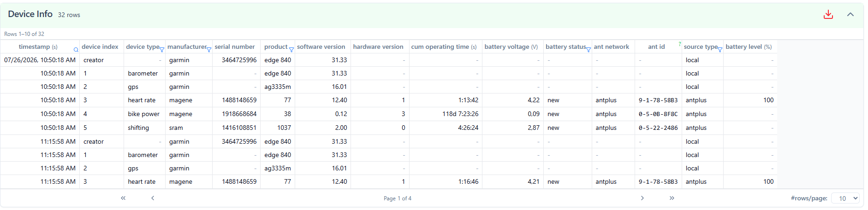The image size is (868, 210).
Task: Go to first page of table
Action: coord(123,198)
